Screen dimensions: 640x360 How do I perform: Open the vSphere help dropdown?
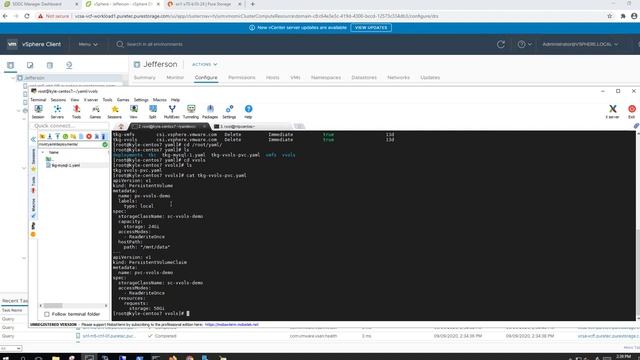[524, 44]
